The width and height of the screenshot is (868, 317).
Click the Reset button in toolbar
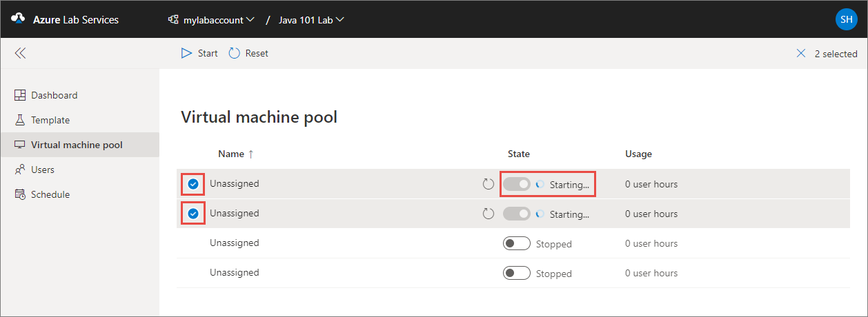click(248, 53)
